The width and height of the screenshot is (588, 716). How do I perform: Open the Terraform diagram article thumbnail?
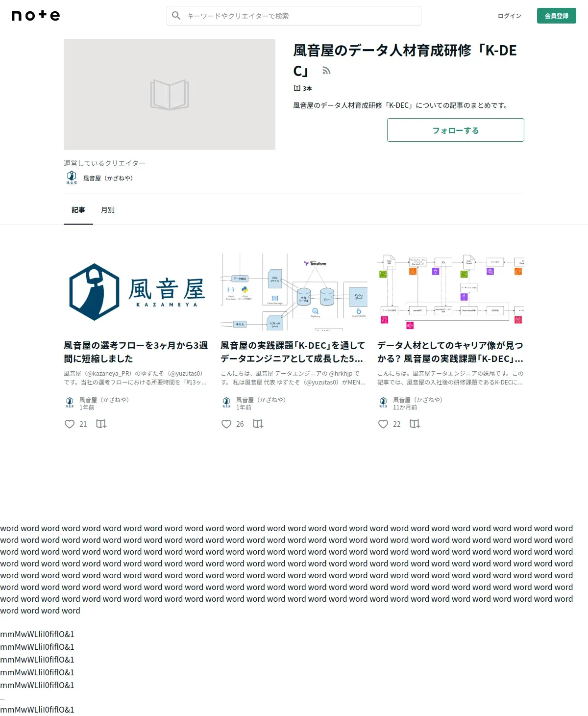(x=294, y=292)
